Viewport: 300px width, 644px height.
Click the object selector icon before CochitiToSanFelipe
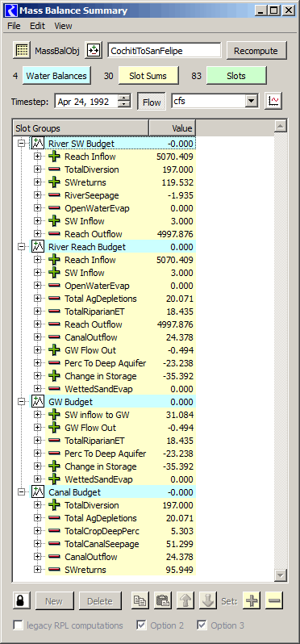pyautogui.click(x=94, y=51)
